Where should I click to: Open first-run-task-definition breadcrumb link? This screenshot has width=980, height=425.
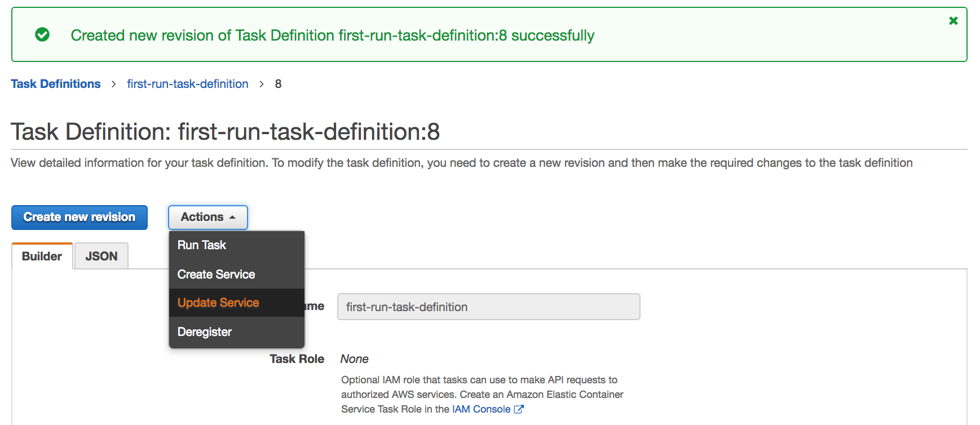pyautogui.click(x=187, y=84)
